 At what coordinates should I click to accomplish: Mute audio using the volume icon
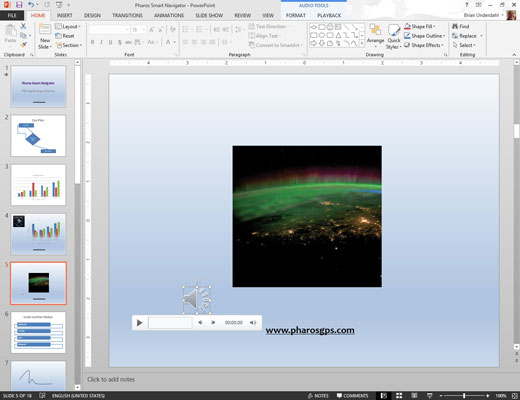(x=253, y=323)
